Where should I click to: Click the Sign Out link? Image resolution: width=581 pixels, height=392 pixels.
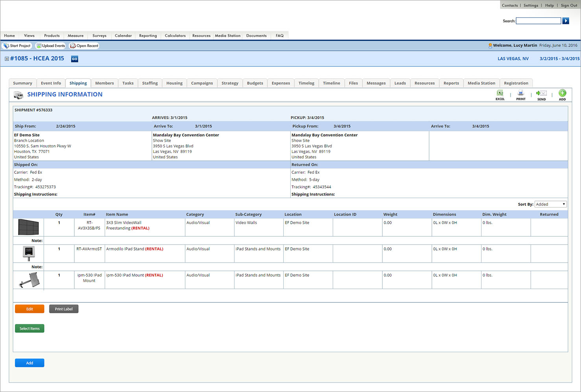pos(569,6)
